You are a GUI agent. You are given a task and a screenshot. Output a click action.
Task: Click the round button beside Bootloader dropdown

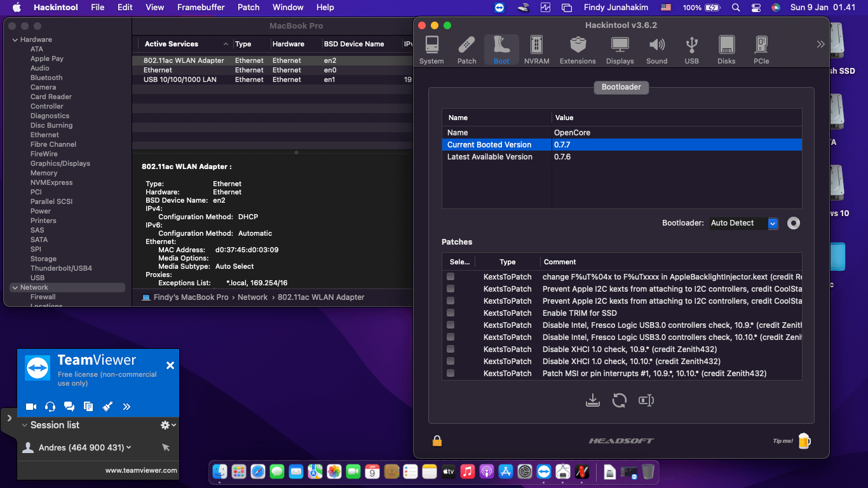(793, 223)
